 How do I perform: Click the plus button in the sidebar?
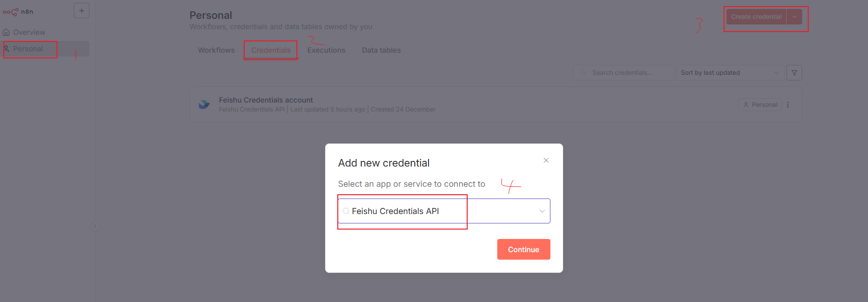tap(81, 11)
